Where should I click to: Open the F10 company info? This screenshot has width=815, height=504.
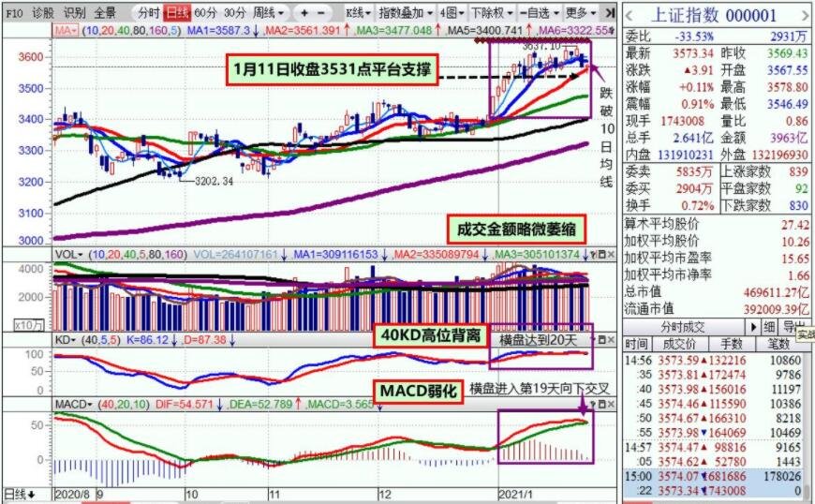point(14,12)
